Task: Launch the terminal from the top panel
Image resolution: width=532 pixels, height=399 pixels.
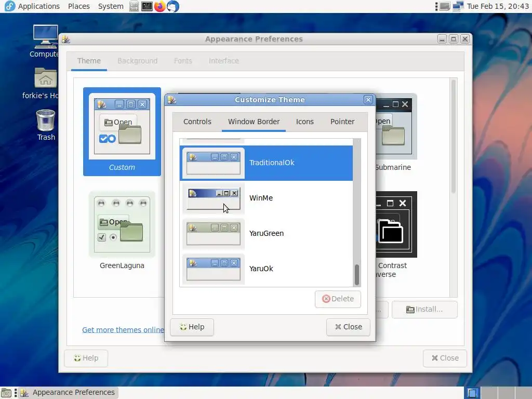Action: [147, 6]
